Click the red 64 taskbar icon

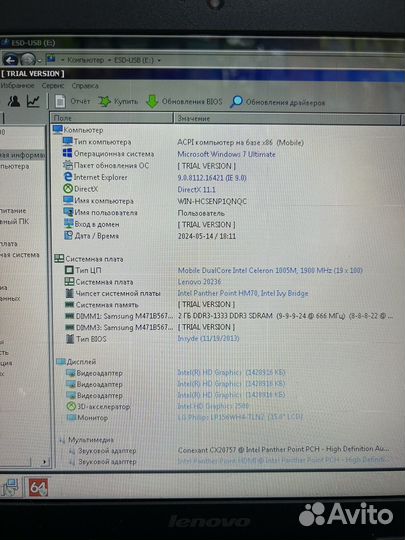(38, 487)
